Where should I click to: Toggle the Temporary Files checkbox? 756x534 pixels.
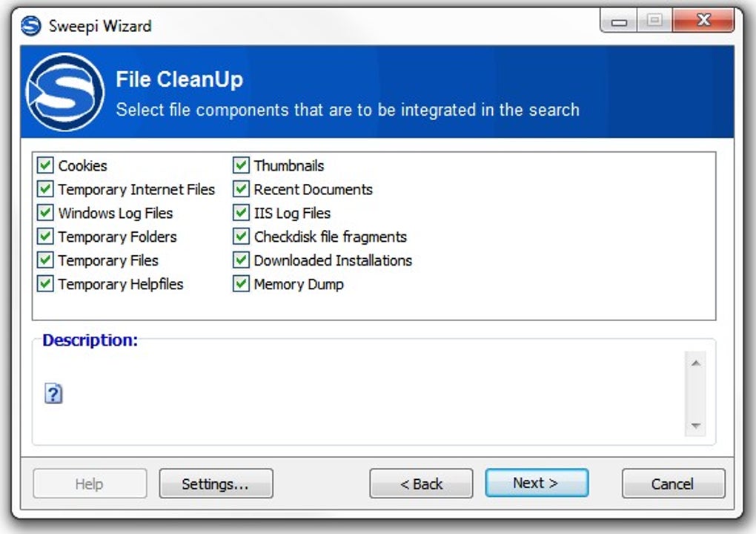45,260
